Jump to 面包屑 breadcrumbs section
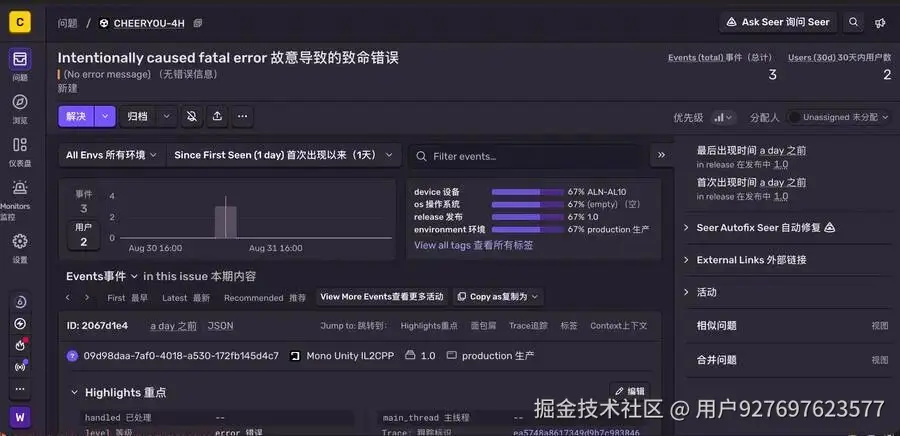900x436 pixels. click(x=484, y=326)
